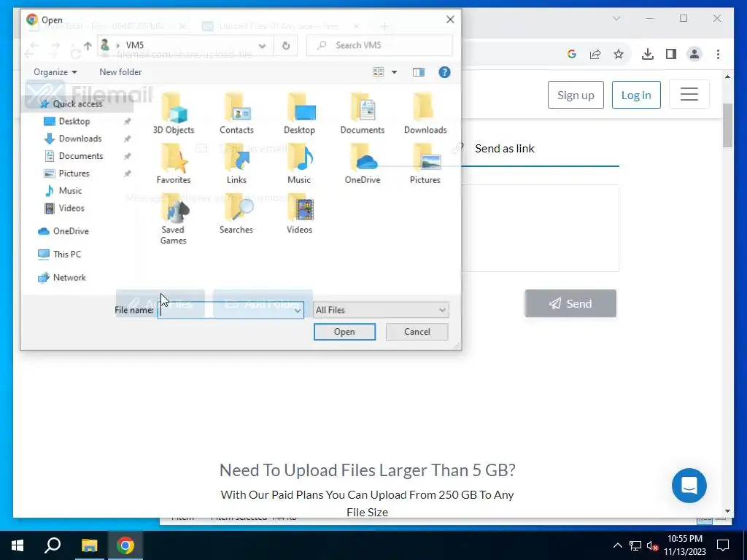
Task: Select Videos in the navigation pane
Action: pyautogui.click(x=71, y=208)
